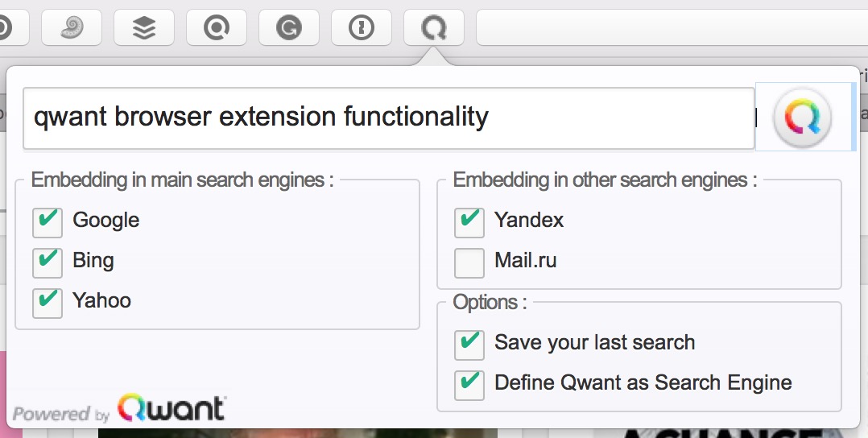Click the Grammarly G toolbar icon
The image size is (868, 438).
(x=288, y=27)
